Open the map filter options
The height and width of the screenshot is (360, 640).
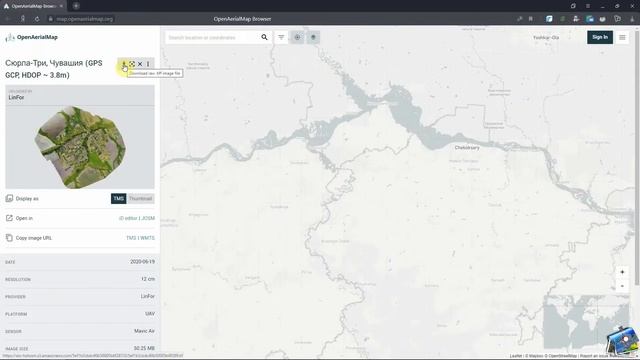pyautogui.click(x=281, y=38)
